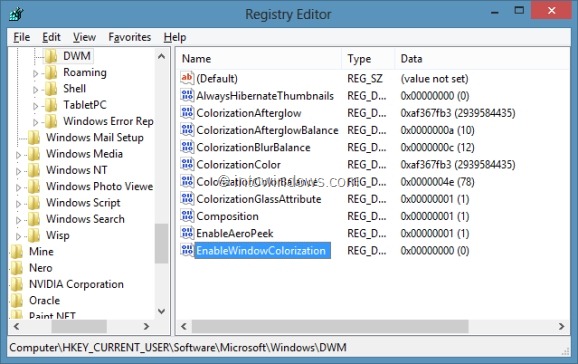Screen dimensions: 578x364
Task: Click the AlwaysHibernateThumbnails DWORD icon
Action: pos(187,95)
